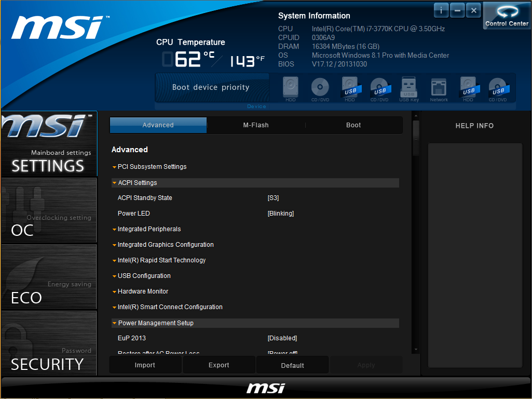
Task: Click the Export button
Action: [219, 365]
